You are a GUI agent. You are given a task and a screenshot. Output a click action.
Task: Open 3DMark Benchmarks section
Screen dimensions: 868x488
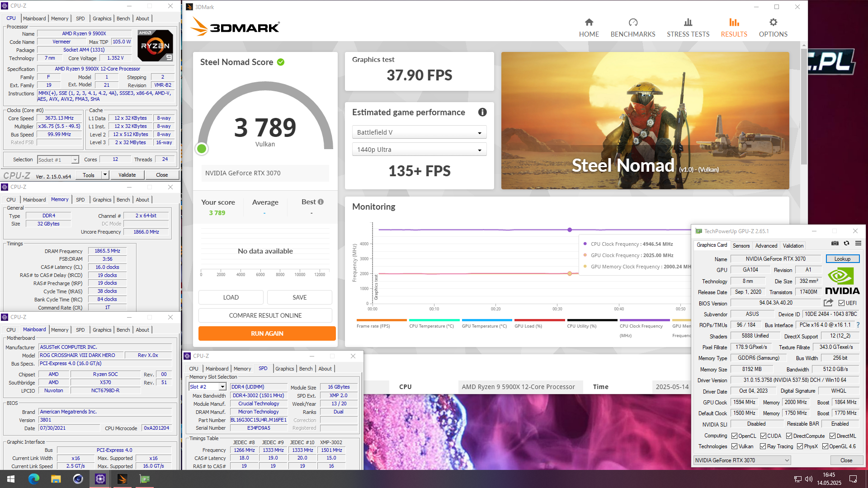(632, 28)
